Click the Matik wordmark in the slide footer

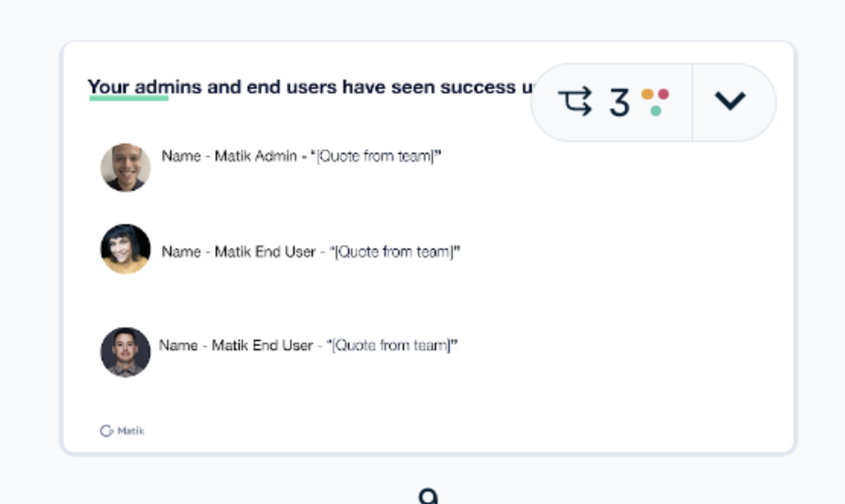tap(131, 431)
